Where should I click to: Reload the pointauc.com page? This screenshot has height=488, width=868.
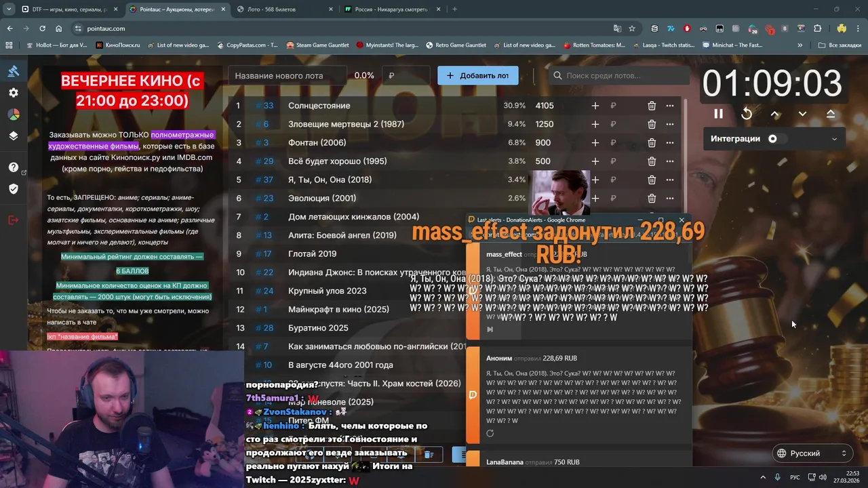pos(42,28)
